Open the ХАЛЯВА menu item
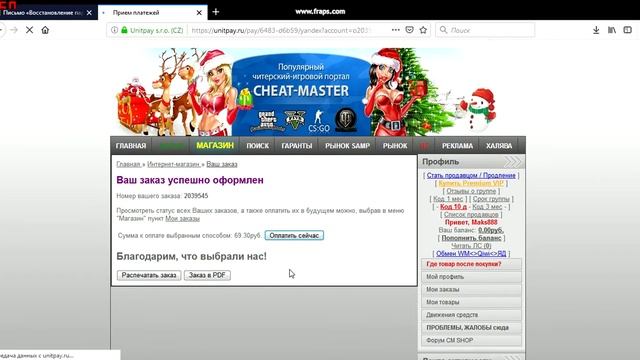 499,146
